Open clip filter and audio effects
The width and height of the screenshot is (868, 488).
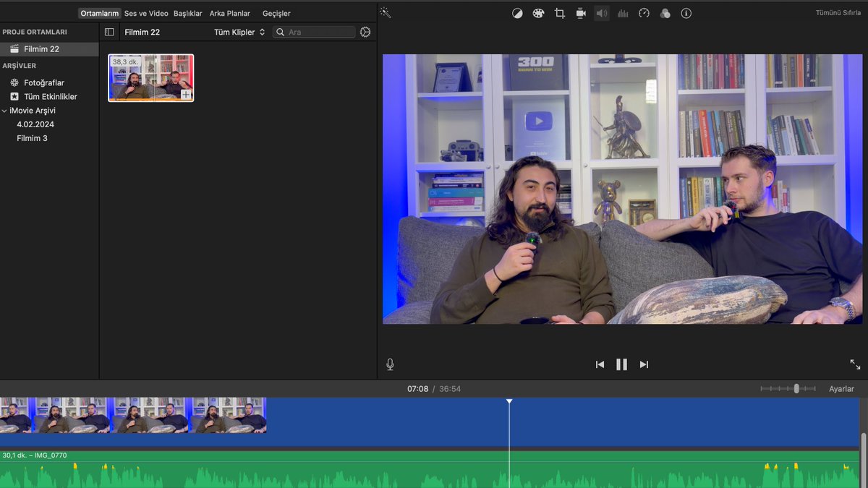tap(665, 13)
